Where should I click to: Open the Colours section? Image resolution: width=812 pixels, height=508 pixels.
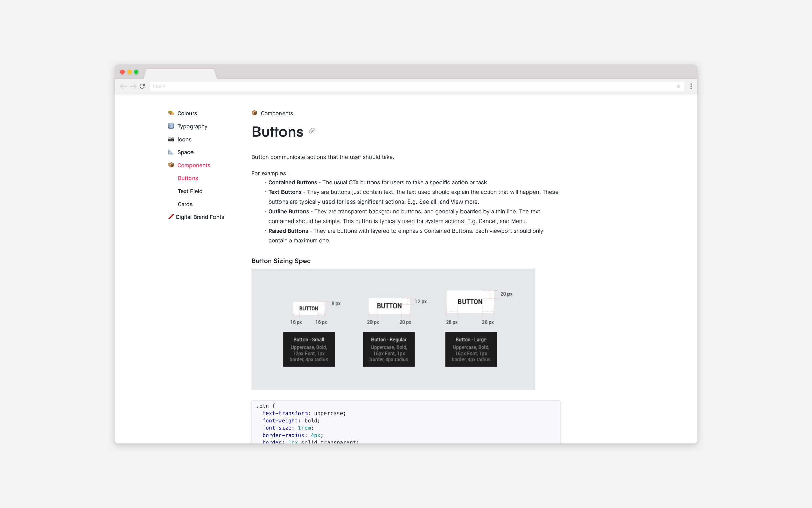tap(187, 113)
